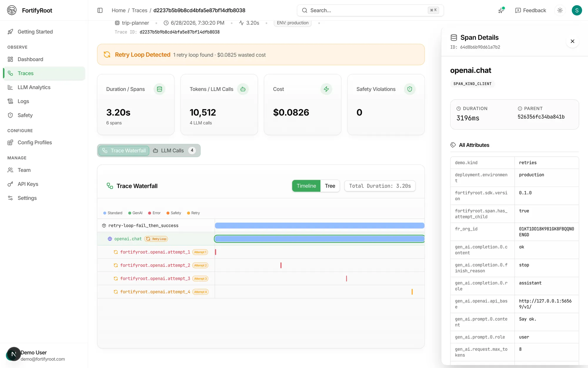Select fortifyroot.openai.attempt_4 span row
Image resolution: width=588 pixels, height=368 pixels.
click(261, 292)
